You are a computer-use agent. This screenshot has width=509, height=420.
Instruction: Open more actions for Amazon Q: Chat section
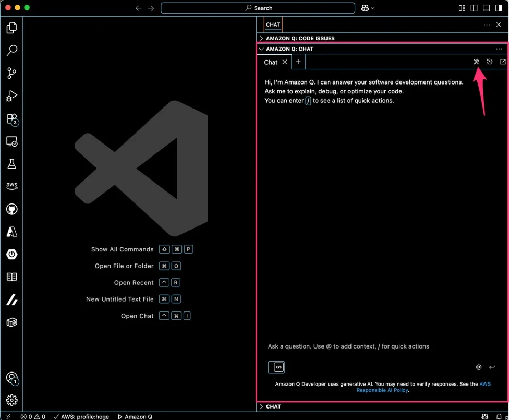(499, 49)
